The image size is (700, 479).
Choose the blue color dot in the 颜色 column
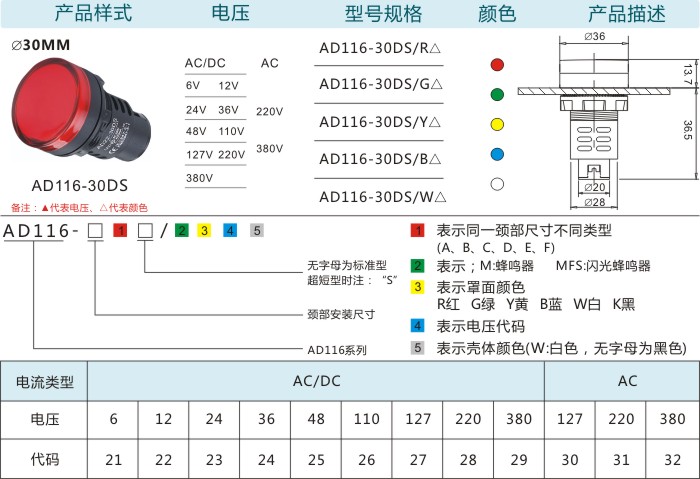[496, 154]
